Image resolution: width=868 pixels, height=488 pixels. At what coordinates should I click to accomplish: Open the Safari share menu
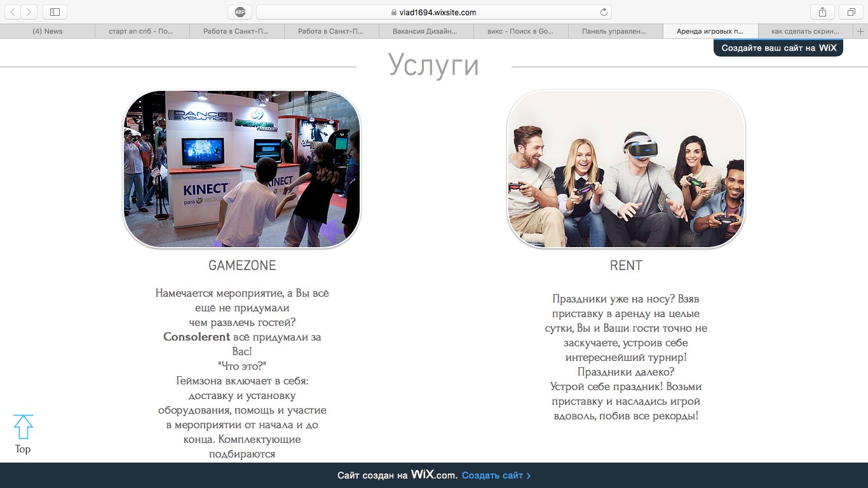(x=822, y=12)
